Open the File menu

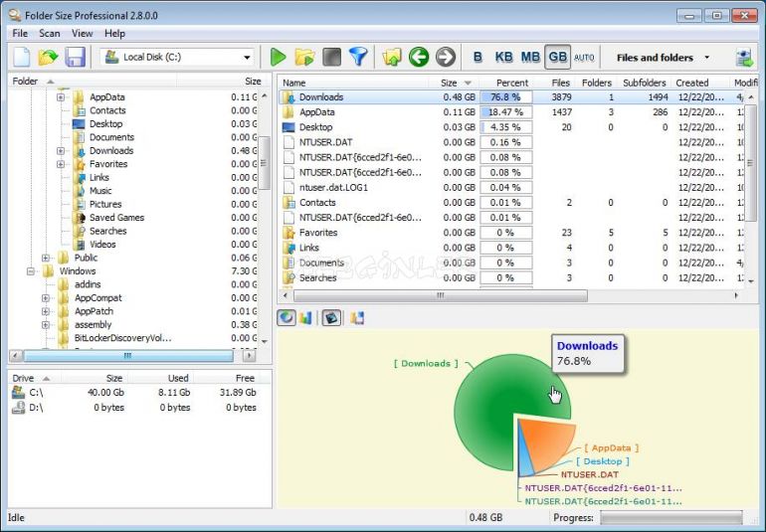coord(20,33)
